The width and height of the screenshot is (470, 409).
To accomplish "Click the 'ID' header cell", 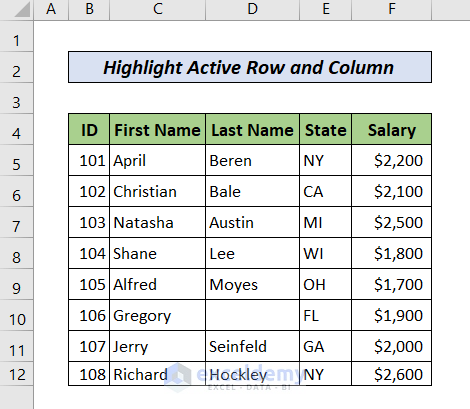I will (x=89, y=129).
